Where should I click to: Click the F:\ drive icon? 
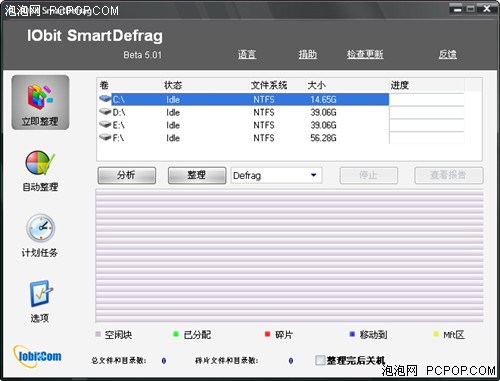point(105,137)
